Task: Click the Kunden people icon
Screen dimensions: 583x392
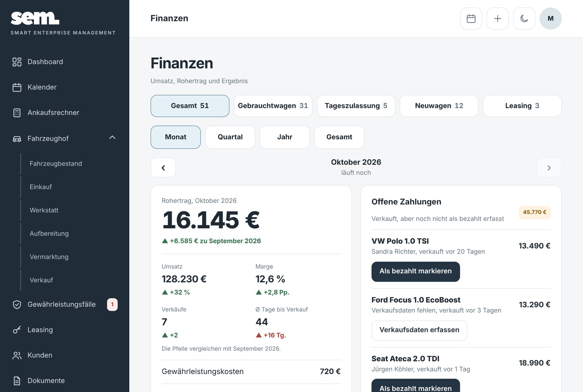Action: pos(17,355)
